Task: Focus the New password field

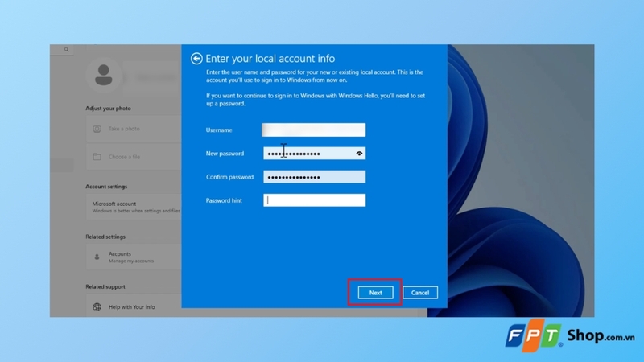Action: 314,154
